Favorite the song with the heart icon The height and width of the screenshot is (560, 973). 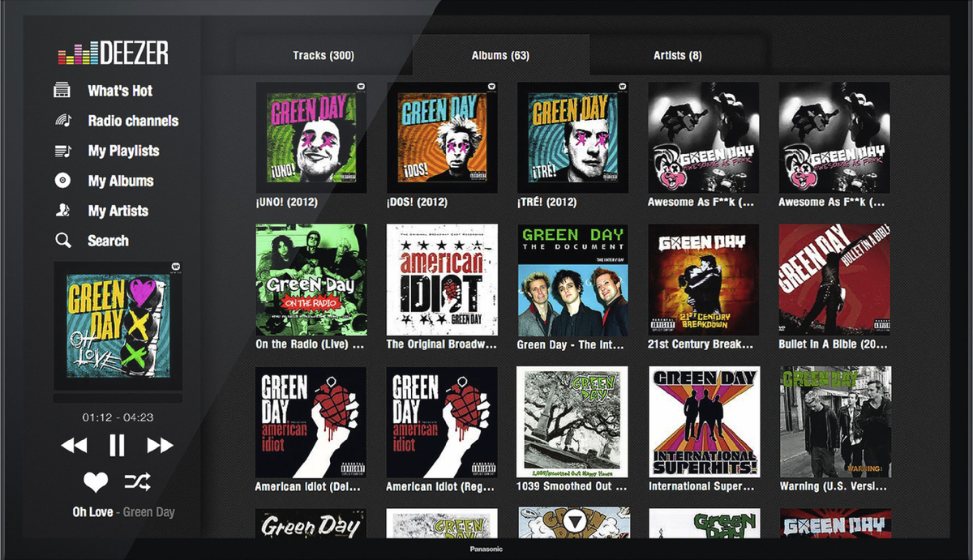click(x=96, y=482)
